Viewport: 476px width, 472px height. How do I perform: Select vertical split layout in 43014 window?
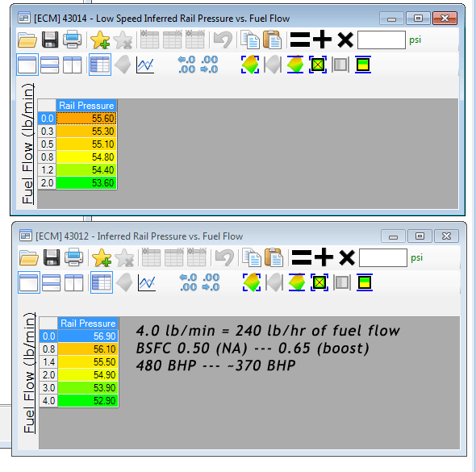(73, 65)
